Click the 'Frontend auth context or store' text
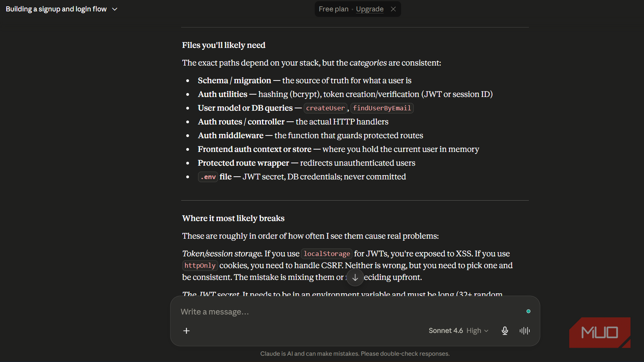644x362 pixels. (x=255, y=149)
